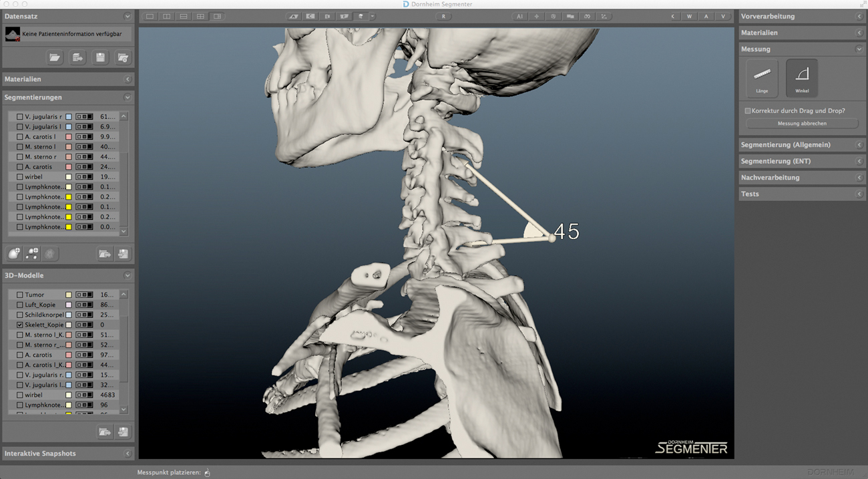Viewport: 868px width, 479px height.
Task: Click the Messung abbrechen button
Action: pos(802,124)
